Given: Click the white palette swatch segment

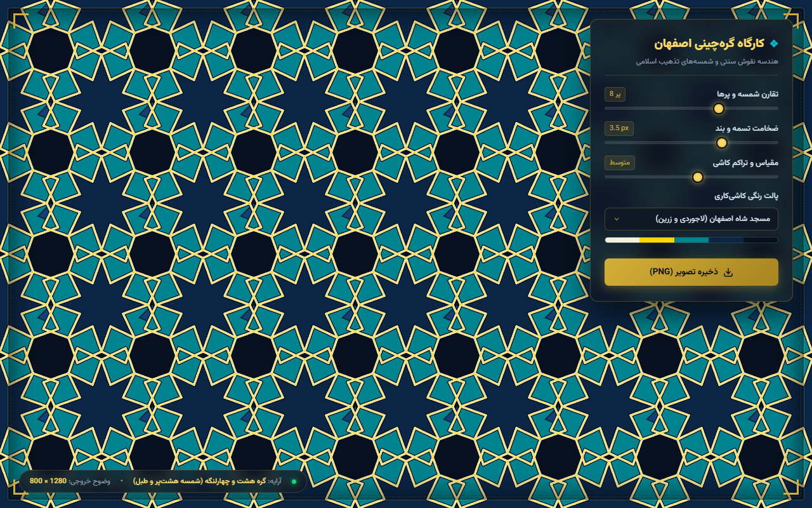Looking at the screenshot, I should coord(622,240).
